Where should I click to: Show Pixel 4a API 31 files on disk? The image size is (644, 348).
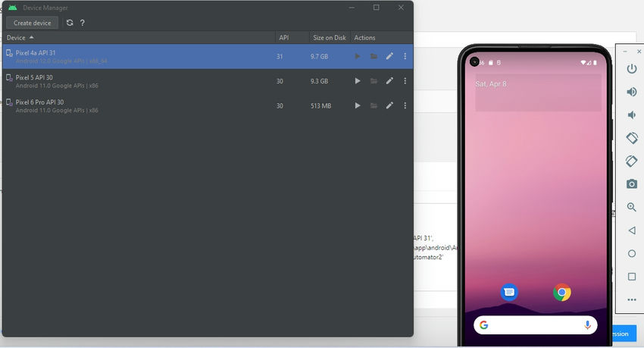(374, 56)
